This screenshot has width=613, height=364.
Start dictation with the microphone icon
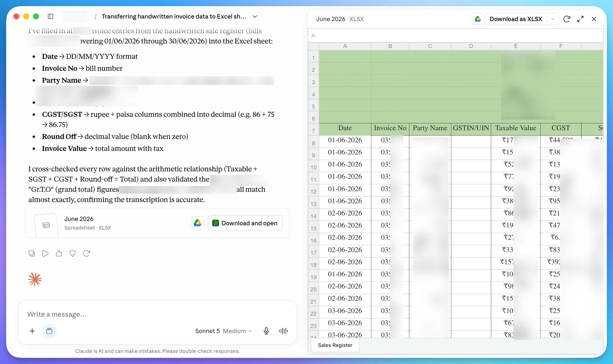pos(266,331)
